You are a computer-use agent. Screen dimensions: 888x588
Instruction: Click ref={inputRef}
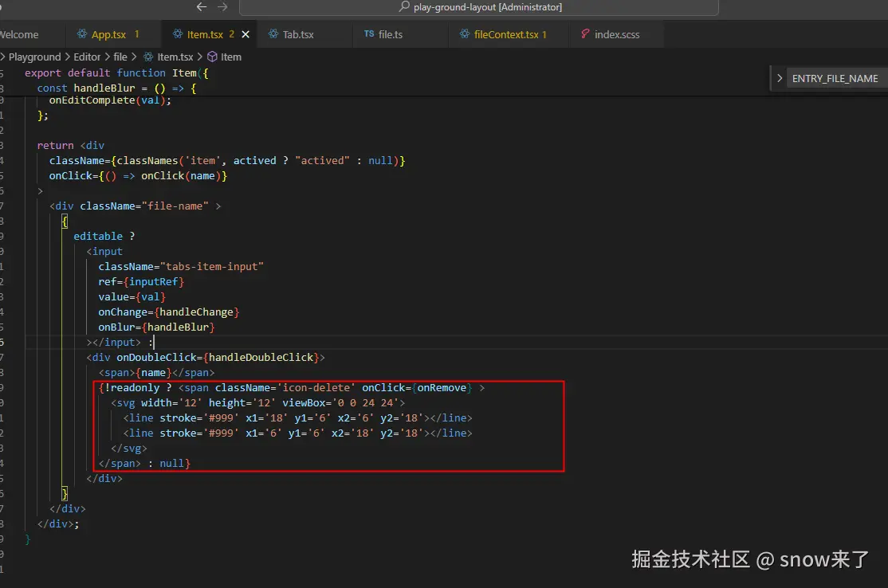point(141,282)
